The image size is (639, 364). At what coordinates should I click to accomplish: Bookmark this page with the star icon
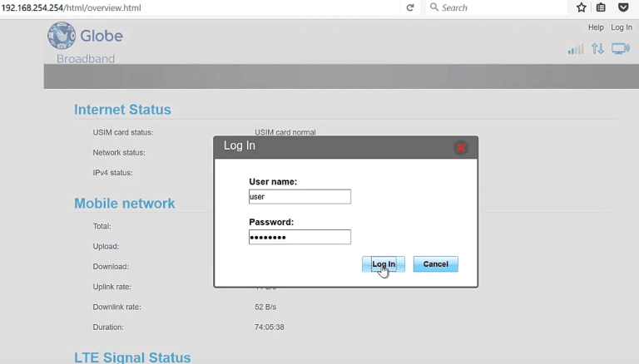581,7
